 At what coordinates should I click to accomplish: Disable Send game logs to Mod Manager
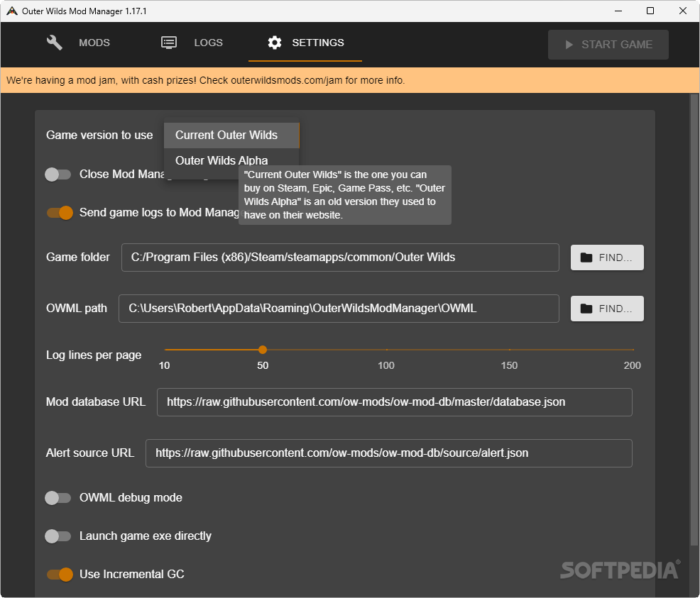point(60,213)
